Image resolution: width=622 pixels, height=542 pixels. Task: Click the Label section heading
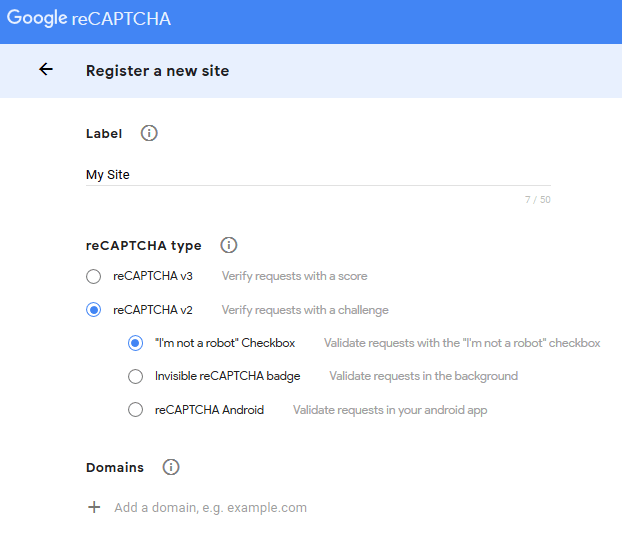(x=104, y=134)
